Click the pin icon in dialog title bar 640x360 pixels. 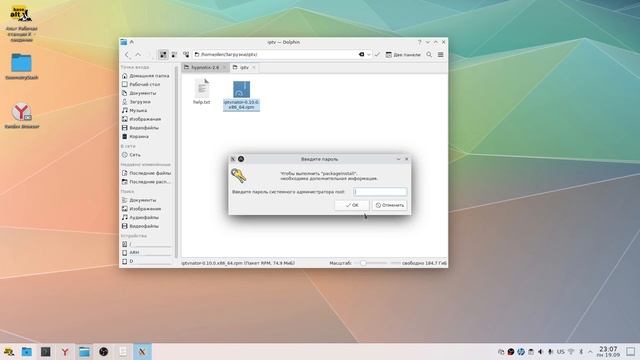(241, 159)
